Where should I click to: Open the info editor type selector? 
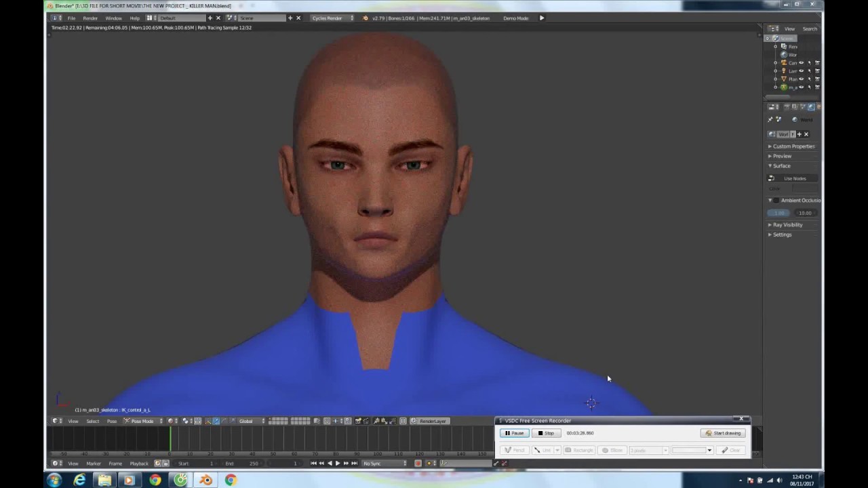point(57,18)
